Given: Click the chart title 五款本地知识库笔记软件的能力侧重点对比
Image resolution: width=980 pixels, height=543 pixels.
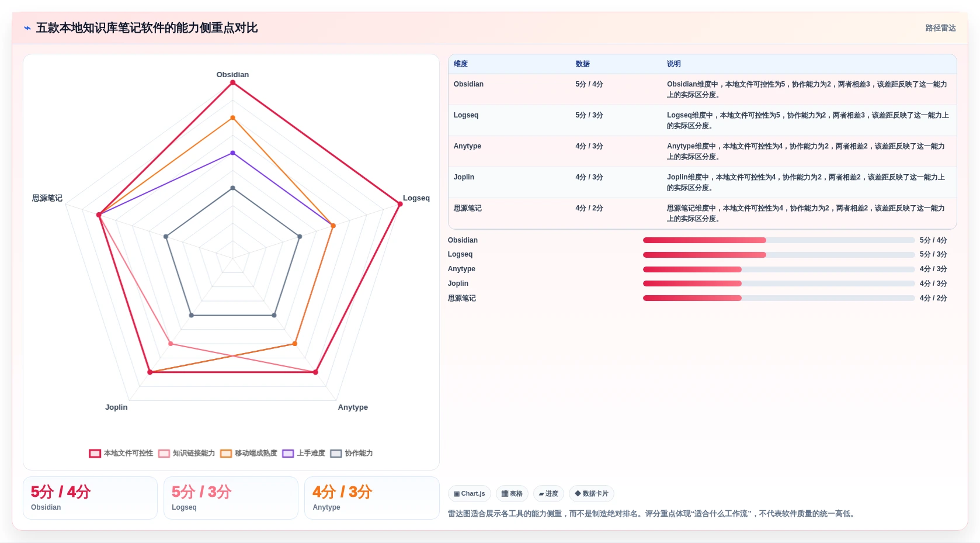Looking at the screenshot, I should point(147,28).
